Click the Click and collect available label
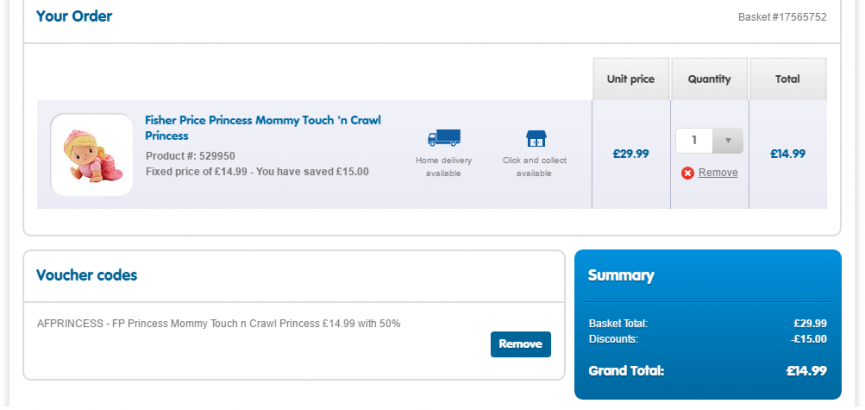Image resolution: width=865 pixels, height=410 pixels. pyautogui.click(x=535, y=167)
